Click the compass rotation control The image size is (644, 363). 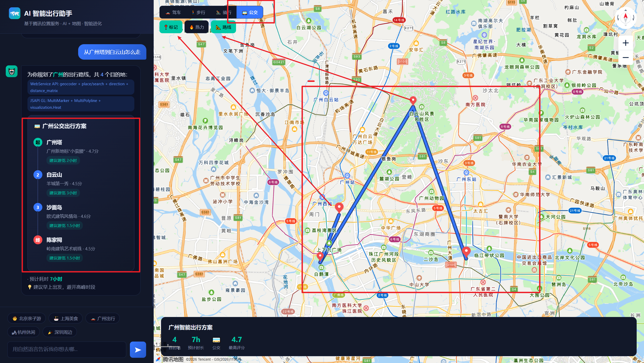pyautogui.click(x=625, y=18)
